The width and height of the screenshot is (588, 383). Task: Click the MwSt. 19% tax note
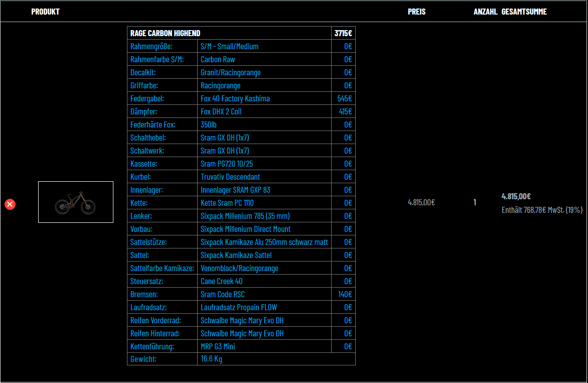542,210
